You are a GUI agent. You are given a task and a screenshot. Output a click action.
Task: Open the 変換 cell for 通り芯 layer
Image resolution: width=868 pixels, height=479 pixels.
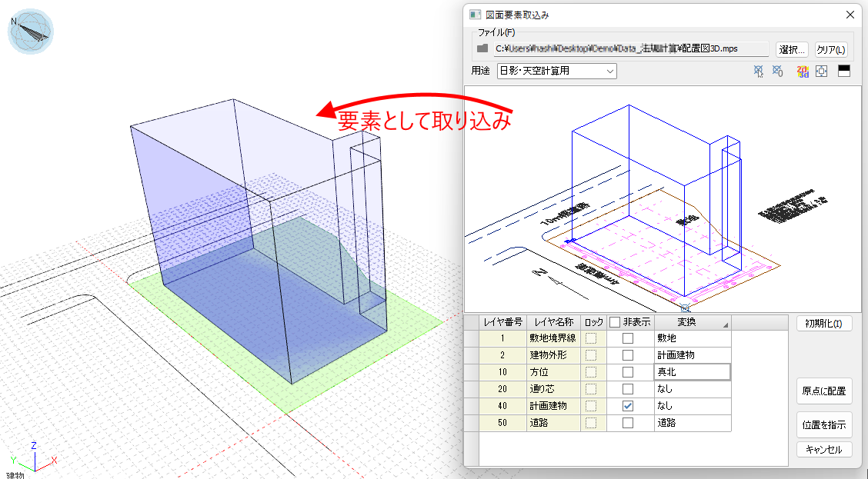691,388
